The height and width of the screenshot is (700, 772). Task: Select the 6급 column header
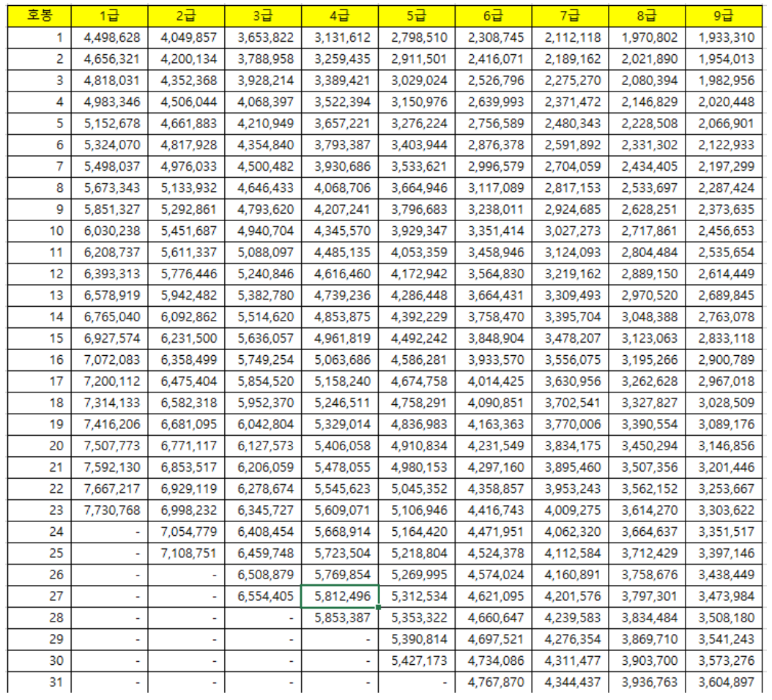(x=494, y=16)
